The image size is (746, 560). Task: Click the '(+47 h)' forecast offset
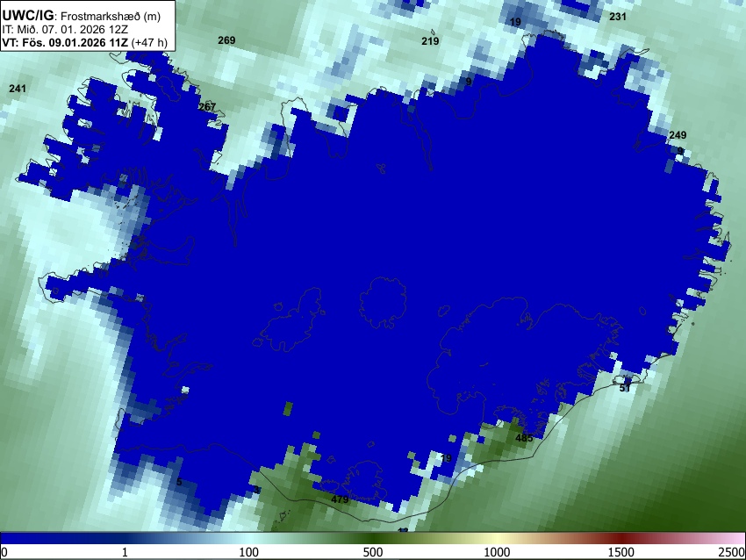click(149, 42)
